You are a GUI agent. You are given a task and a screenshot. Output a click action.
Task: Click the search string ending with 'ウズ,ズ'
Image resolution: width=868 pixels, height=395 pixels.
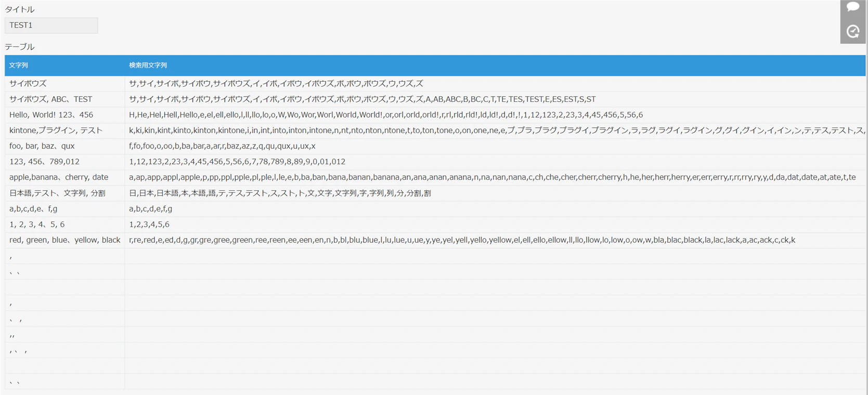tap(276, 84)
